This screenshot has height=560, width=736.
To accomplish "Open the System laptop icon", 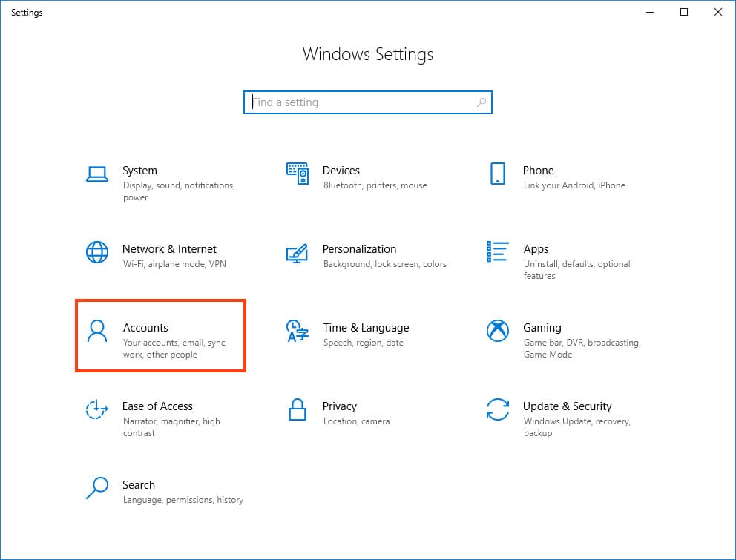I will click(97, 174).
